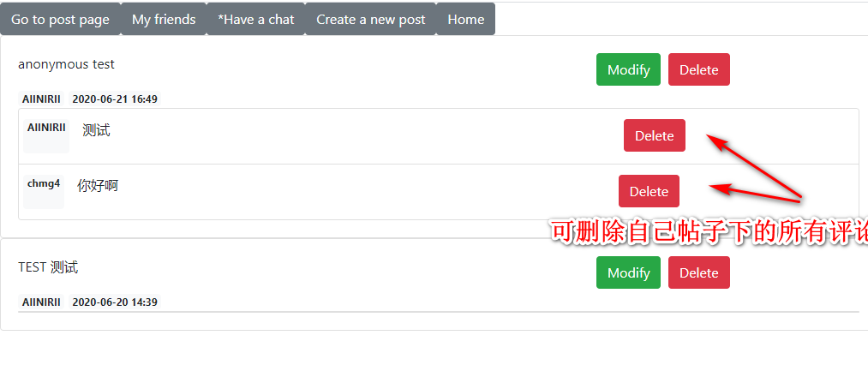Select AIINIRII commenter badge beside 测试 comment
The image size is (868, 371).
(46, 128)
